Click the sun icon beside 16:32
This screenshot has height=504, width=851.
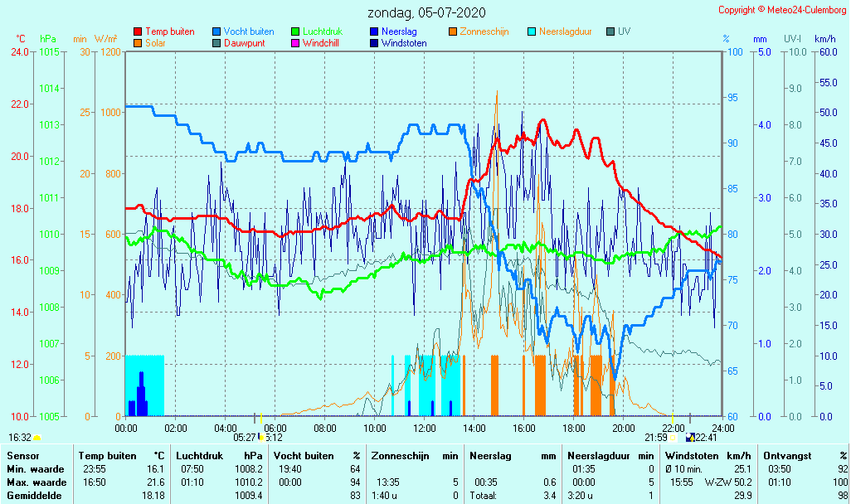coord(36,438)
